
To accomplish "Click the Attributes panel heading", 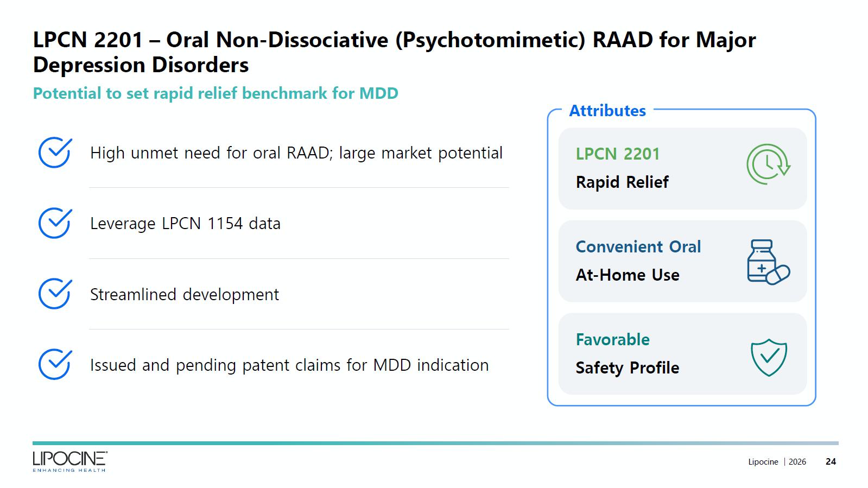I will coord(607,111).
